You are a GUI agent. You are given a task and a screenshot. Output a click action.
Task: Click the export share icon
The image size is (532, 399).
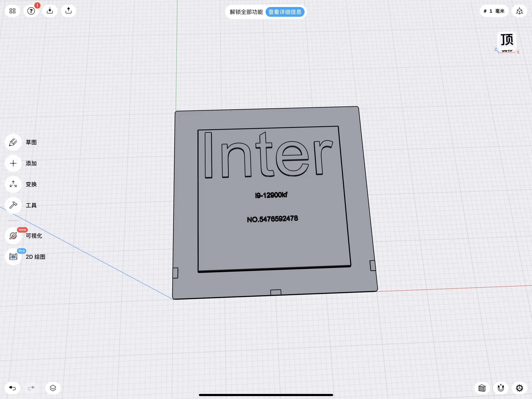coord(69,11)
